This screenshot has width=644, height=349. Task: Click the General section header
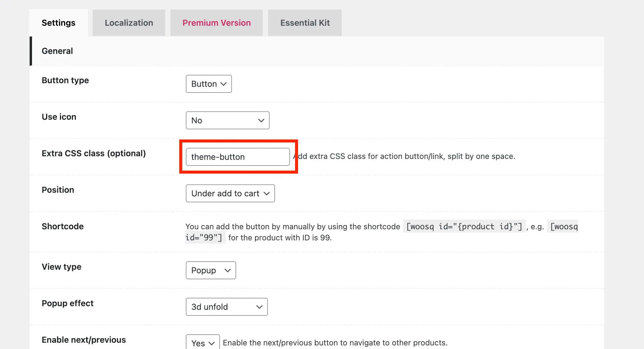click(x=57, y=51)
